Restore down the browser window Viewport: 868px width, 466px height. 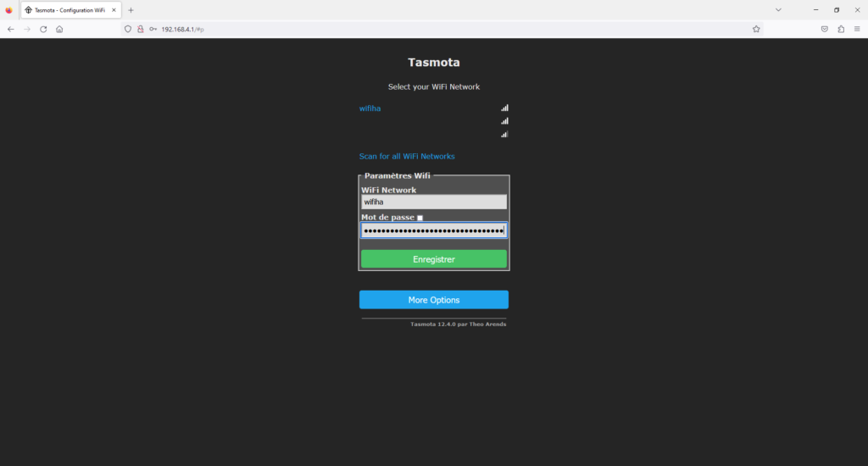point(837,10)
